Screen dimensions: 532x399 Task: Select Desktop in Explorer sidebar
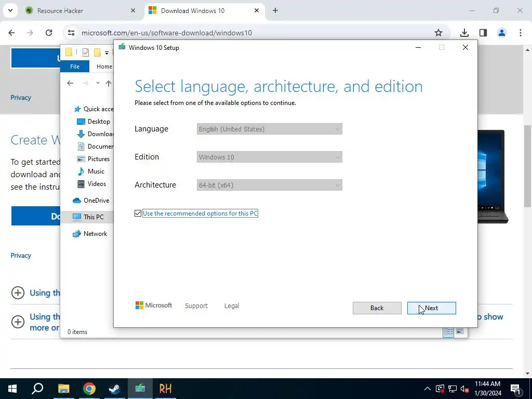pos(94,122)
